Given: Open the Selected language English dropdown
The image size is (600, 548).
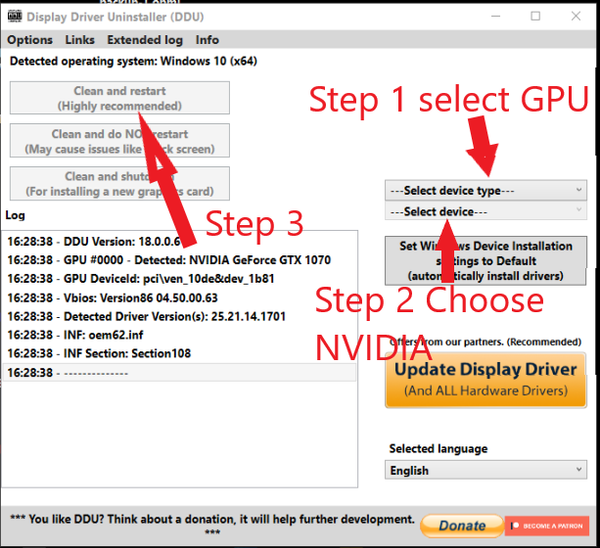Looking at the screenshot, I should coord(486,470).
